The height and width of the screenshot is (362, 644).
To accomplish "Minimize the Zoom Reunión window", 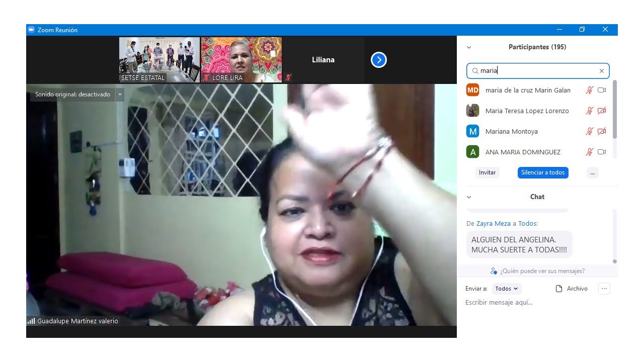I will [559, 30].
